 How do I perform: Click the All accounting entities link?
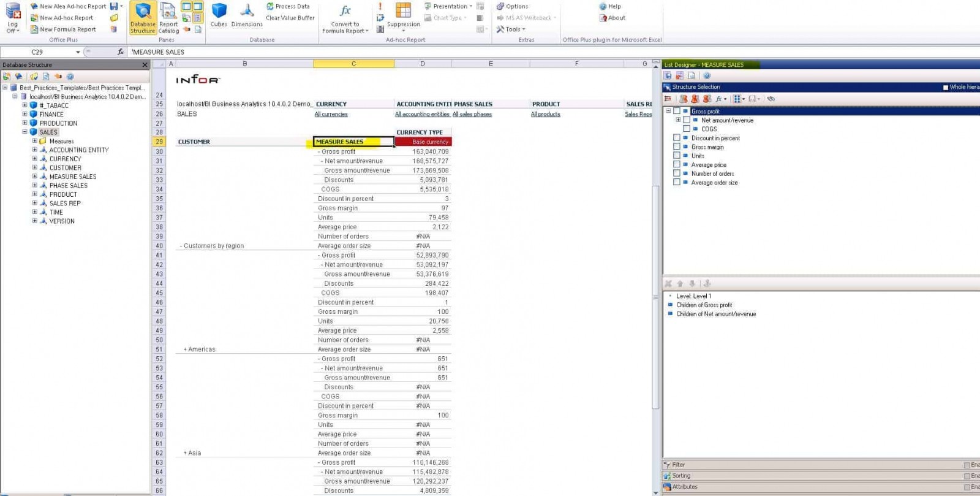(x=422, y=114)
